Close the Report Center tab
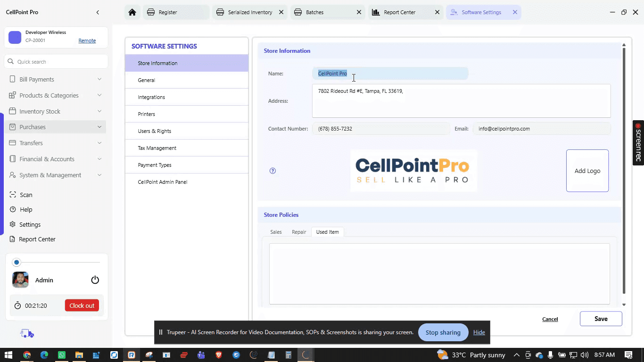Screen dimensions: 644x362 (437, 12)
